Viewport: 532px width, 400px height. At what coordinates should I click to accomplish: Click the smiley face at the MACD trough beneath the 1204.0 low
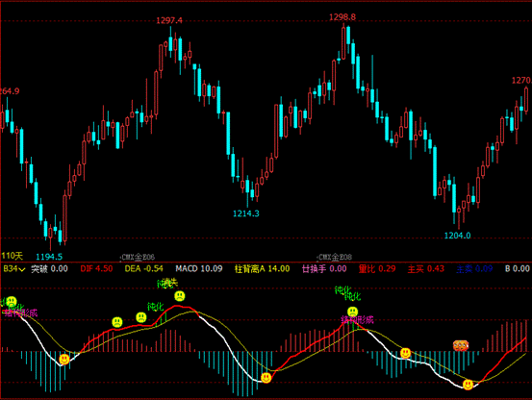pos(468,385)
